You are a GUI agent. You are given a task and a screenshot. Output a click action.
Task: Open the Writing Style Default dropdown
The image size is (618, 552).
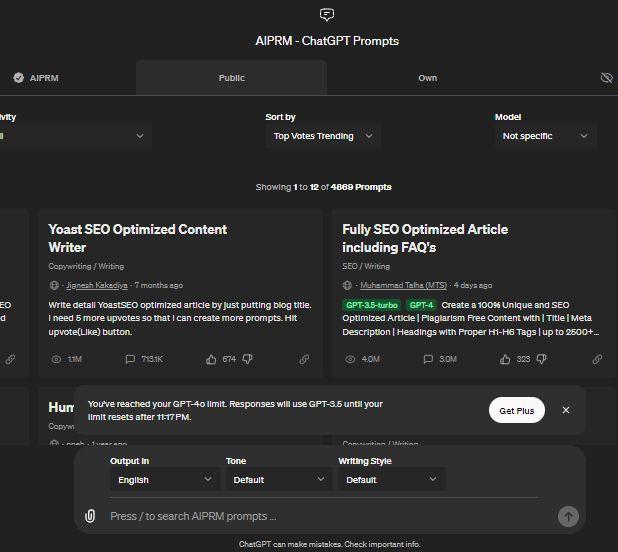click(392, 480)
